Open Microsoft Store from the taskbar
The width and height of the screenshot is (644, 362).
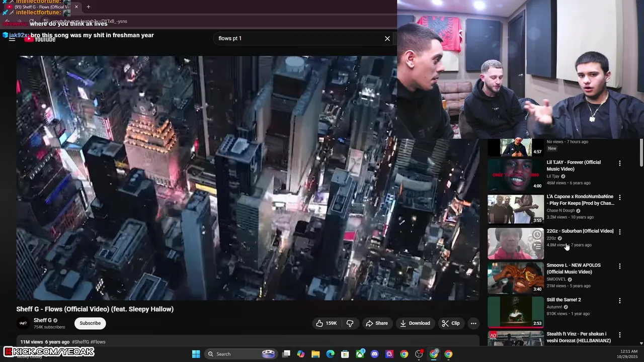pos(345,354)
